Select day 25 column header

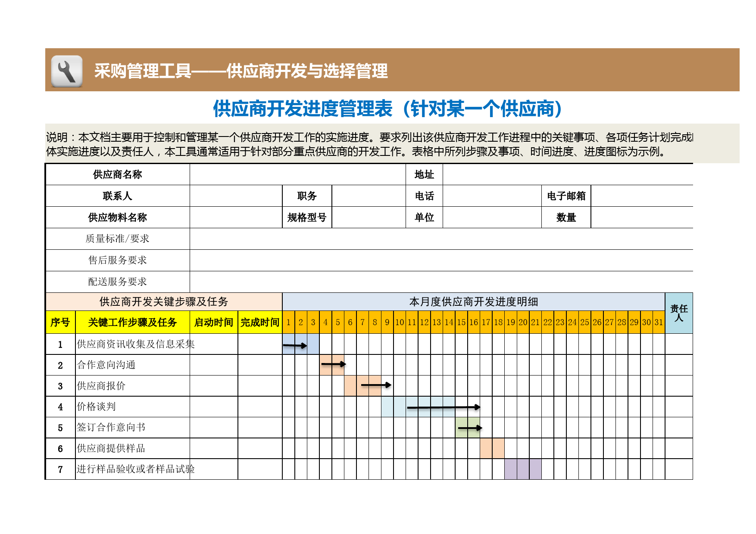click(x=584, y=322)
